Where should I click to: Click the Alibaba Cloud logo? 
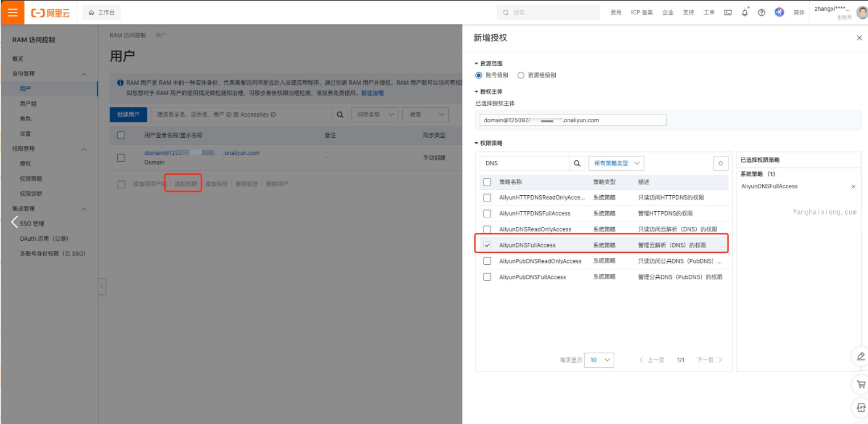[51, 13]
